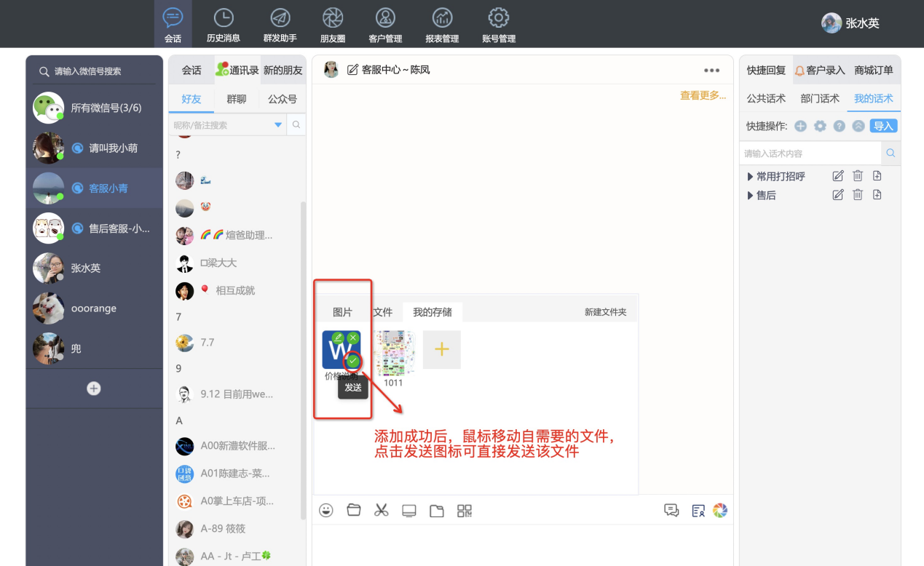
Task: Expand the 售后 group
Action: [x=751, y=195]
